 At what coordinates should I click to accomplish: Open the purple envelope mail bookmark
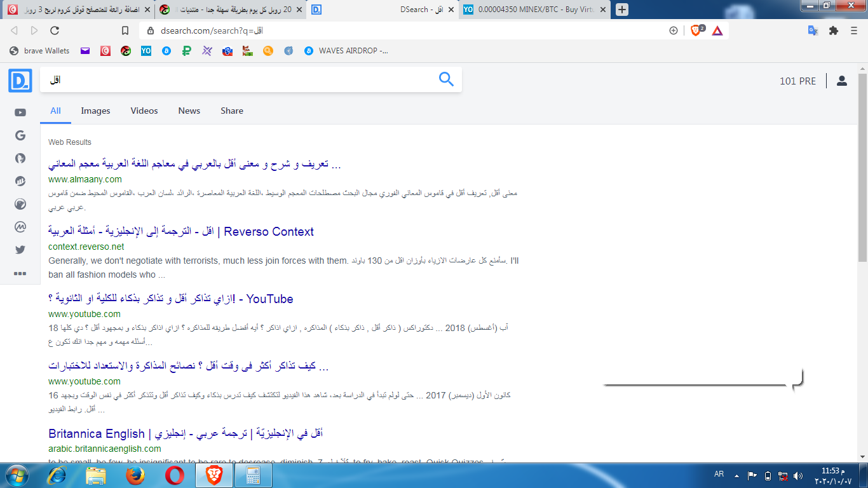pos(85,51)
